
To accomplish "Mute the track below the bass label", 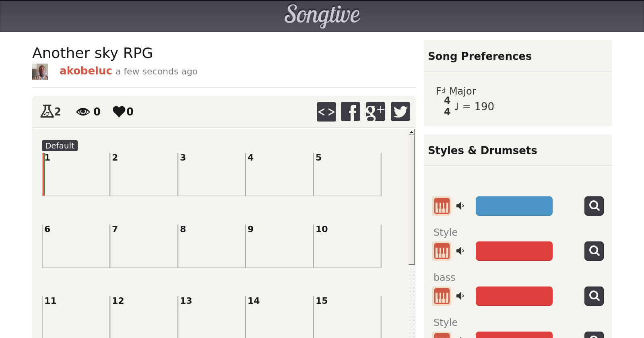I will coord(460,296).
